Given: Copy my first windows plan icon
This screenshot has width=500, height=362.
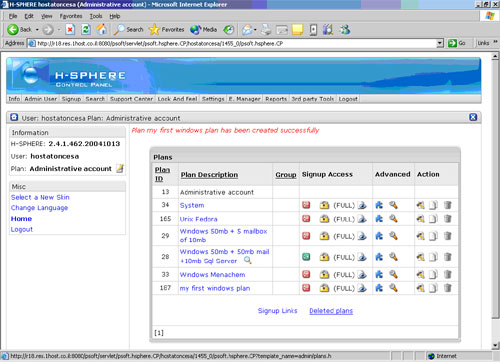Looking at the screenshot, I should [433, 288].
